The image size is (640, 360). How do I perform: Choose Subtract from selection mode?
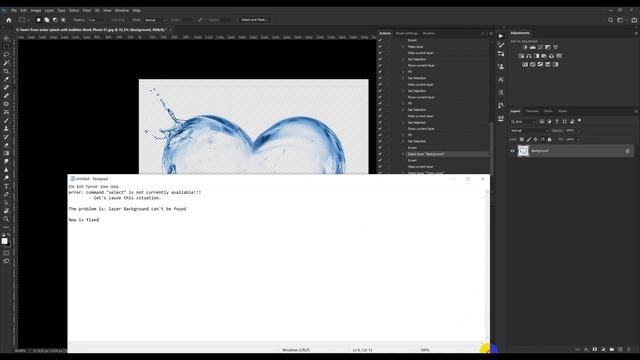(x=55, y=20)
